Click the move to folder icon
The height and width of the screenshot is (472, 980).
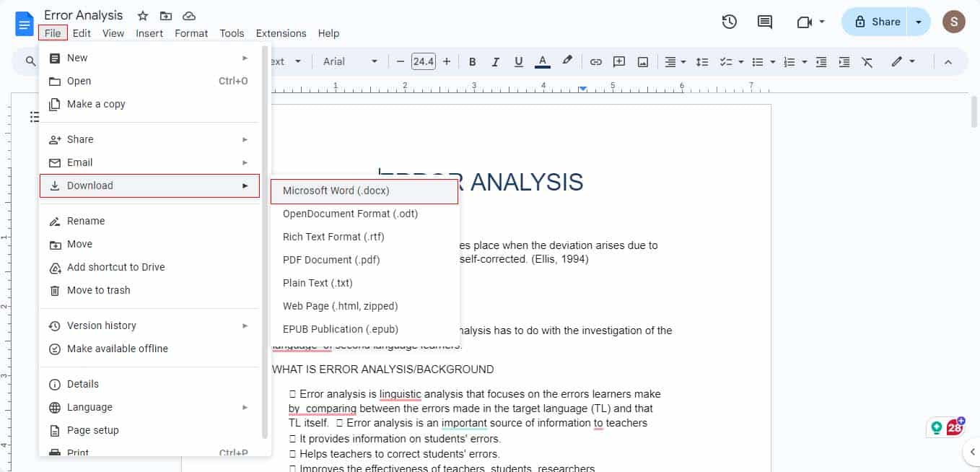(166, 16)
